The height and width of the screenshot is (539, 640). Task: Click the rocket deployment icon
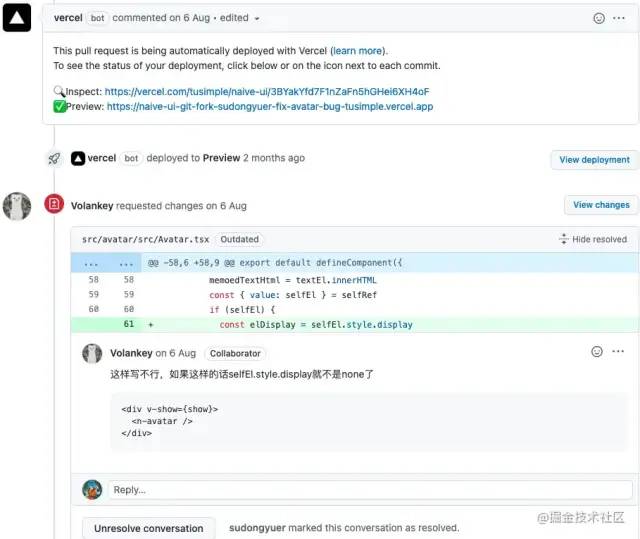pyautogui.click(x=54, y=158)
